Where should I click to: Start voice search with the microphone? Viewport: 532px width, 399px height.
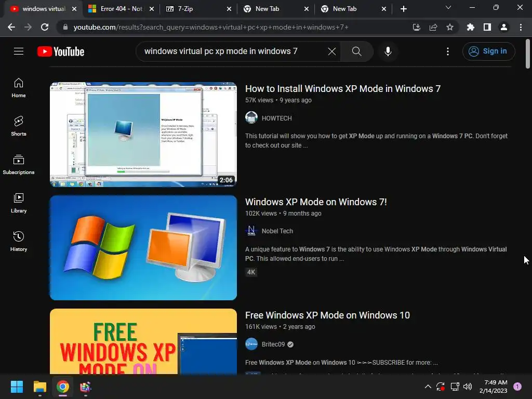388,51
